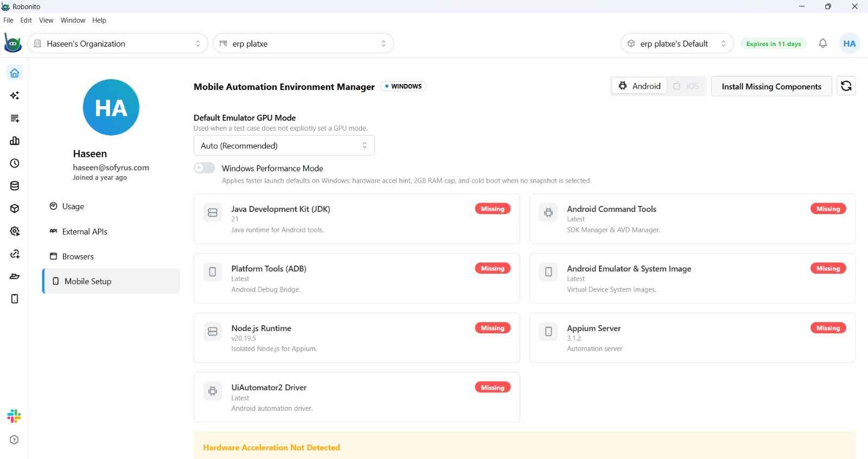Open the Edit menu
Image resolution: width=868 pixels, height=459 pixels.
coord(26,20)
